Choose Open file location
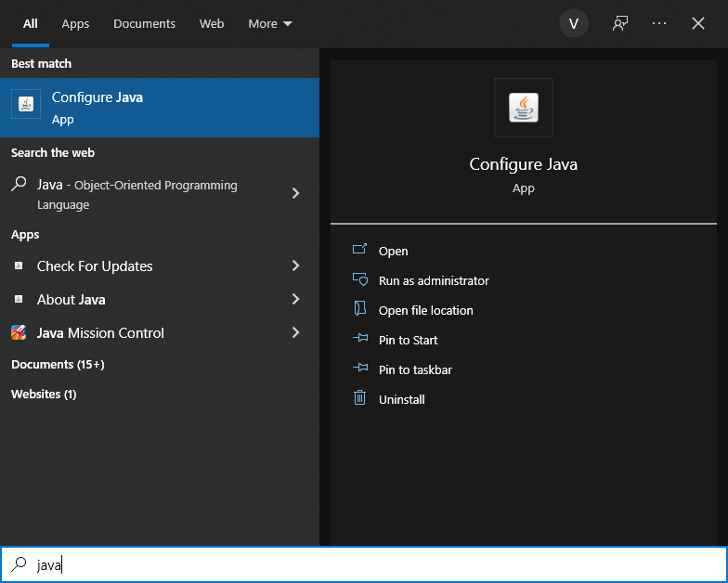The height and width of the screenshot is (583, 728). coord(425,310)
